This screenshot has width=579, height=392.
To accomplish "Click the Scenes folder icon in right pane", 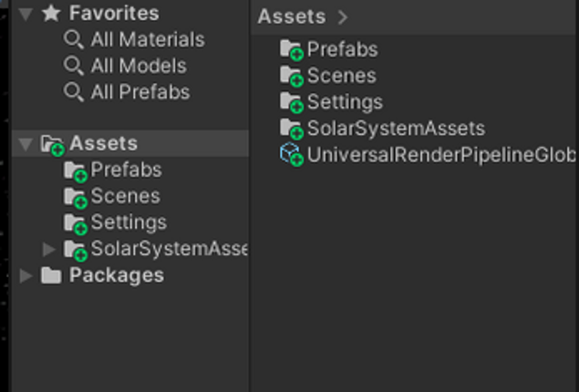I will 291,77.
